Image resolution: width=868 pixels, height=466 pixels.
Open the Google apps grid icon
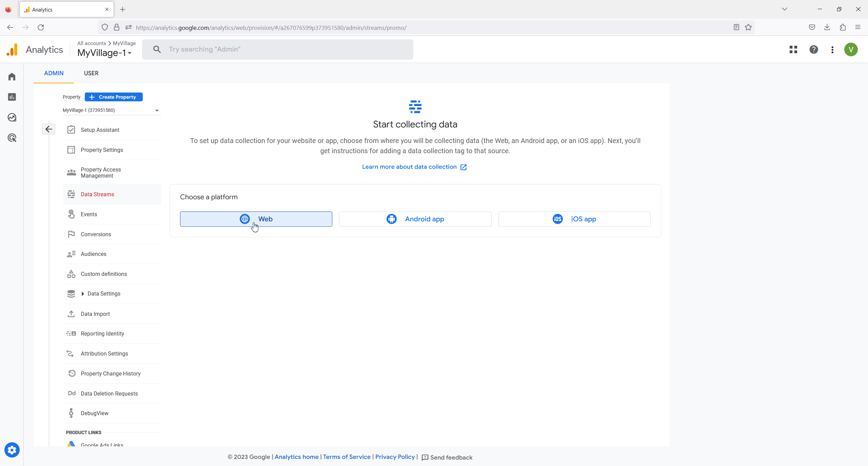[793, 49]
